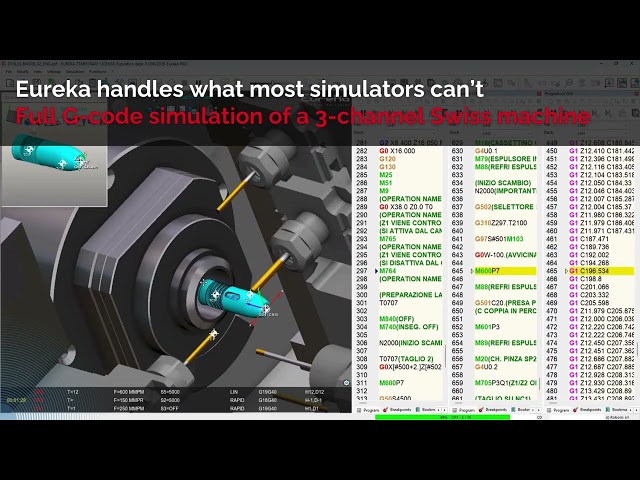Viewport: 640px width, 480px height.
Task: Select line 461 G1 C187.471
Action: coord(589,239)
